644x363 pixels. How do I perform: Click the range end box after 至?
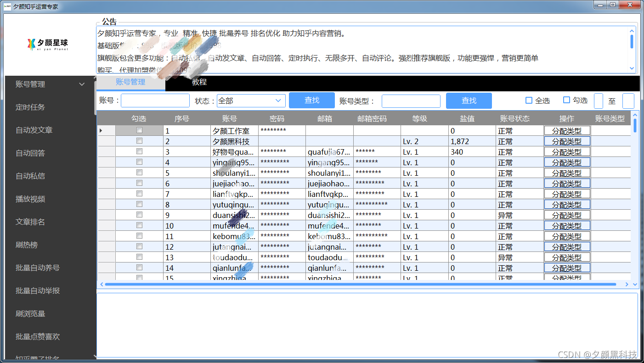pos(628,101)
